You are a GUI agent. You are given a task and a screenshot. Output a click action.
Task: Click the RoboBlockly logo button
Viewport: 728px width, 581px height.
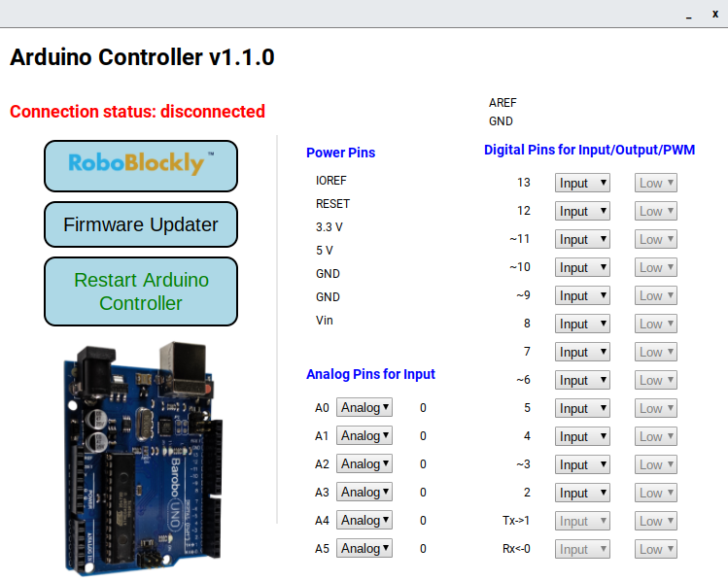[x=141, y=165]
